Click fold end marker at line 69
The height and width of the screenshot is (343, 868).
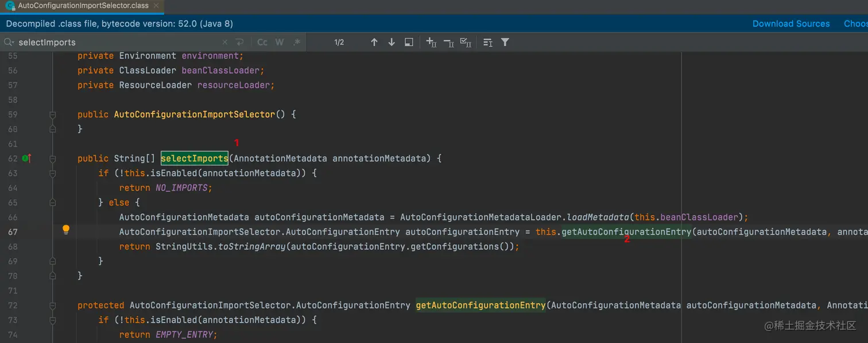click(x=53, y=261)
